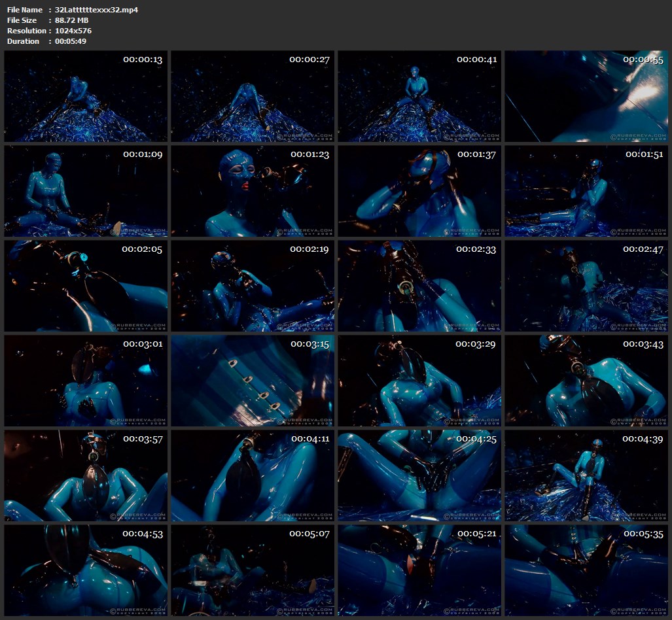
Task: Open the thumbnail stamped 00:02:33
Action: coord(419,286)
